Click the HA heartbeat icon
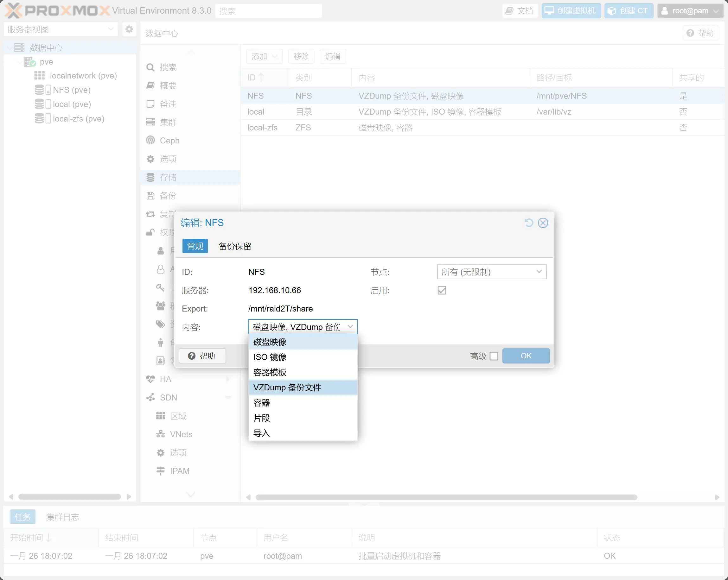 tap(150, 379)
